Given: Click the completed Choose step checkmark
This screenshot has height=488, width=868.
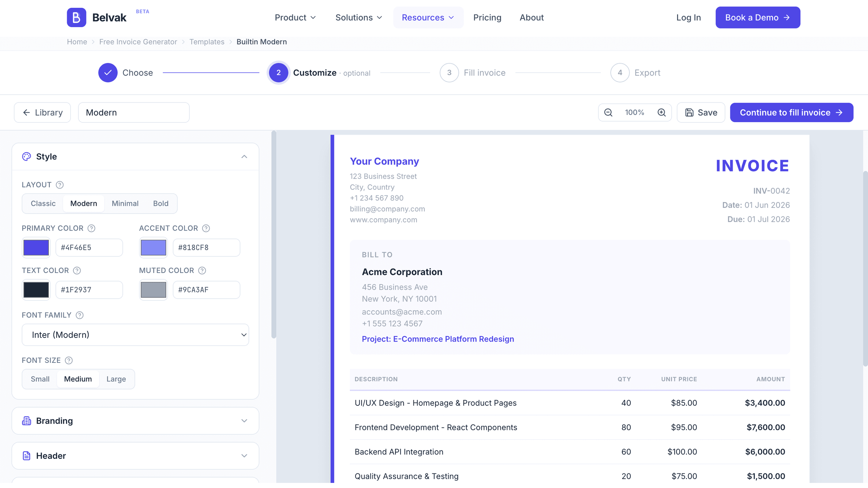Looking at the screenshot, I should (x=108, y=73).
